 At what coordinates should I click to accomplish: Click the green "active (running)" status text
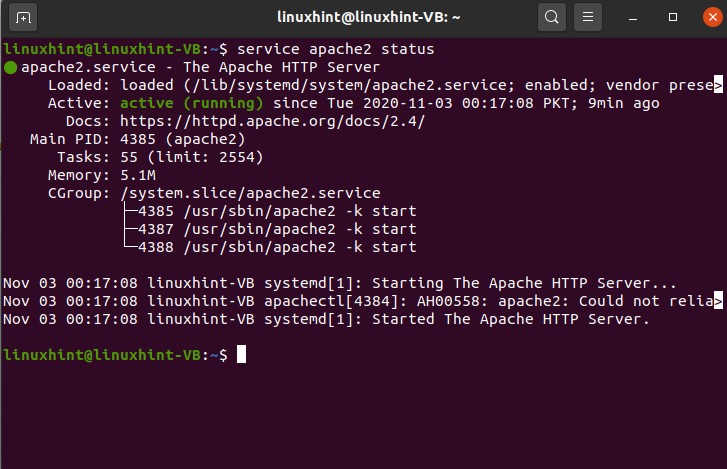point(192,103)
